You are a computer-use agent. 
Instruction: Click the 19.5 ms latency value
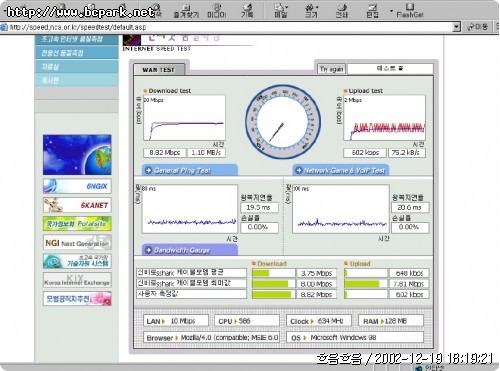259,207
